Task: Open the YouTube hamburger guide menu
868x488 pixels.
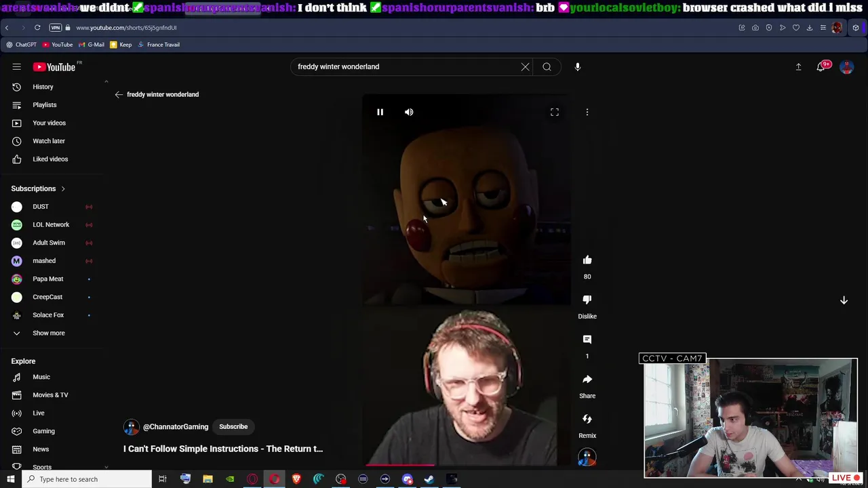Action: tap(16, 66)
